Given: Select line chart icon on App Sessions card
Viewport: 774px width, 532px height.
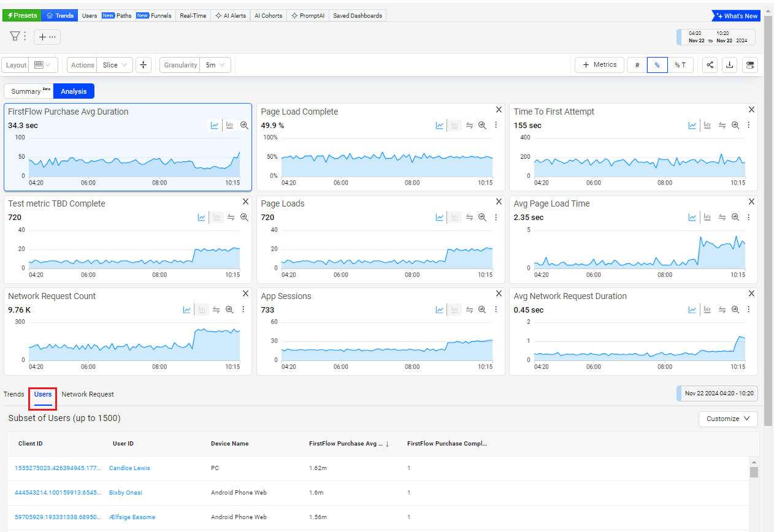Looking at the screenshot, I should pyautogui.click(x=440, y=310).
